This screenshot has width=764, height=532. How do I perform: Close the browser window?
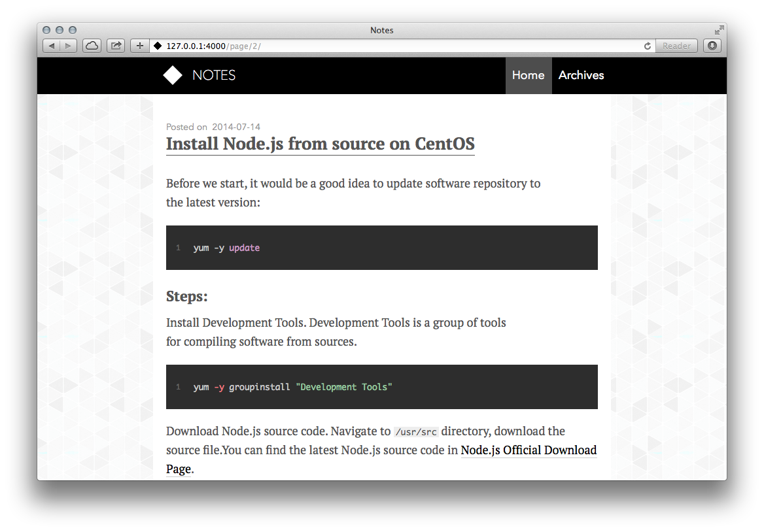46,30
